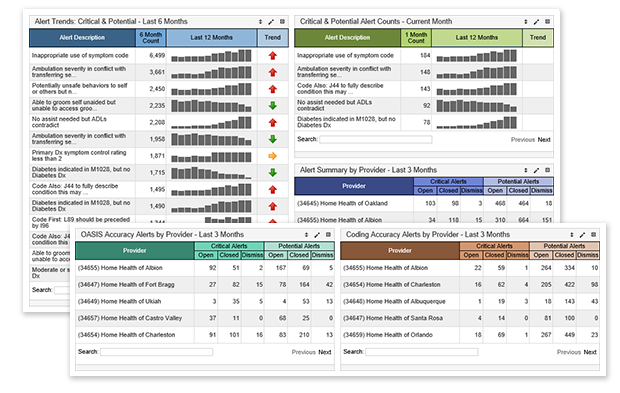
Task: Click the sparkline chart for the 6,499 count row
Action: tap(211, 56)
